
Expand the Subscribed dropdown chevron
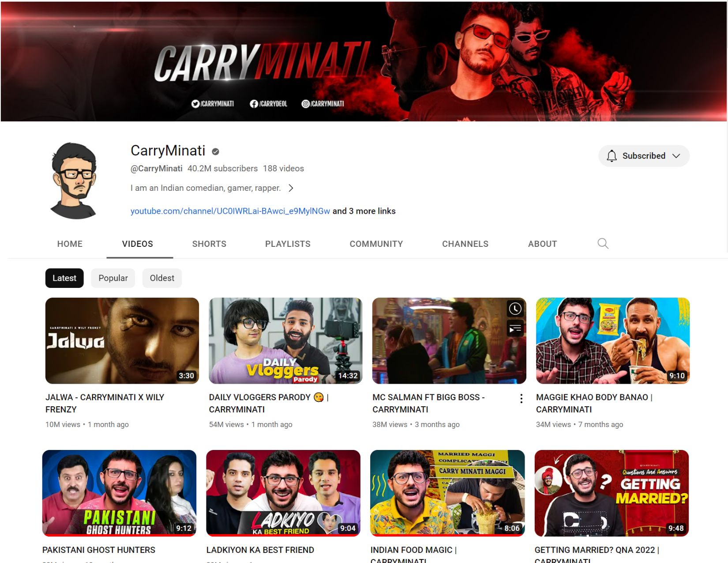coord(676,156)
